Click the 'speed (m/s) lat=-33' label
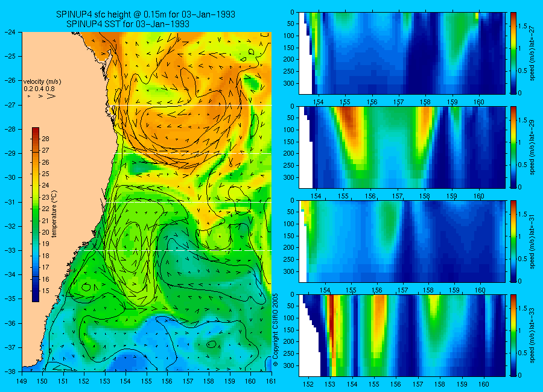This screenshot has width=543, height=392. click(x=532, y=335)
